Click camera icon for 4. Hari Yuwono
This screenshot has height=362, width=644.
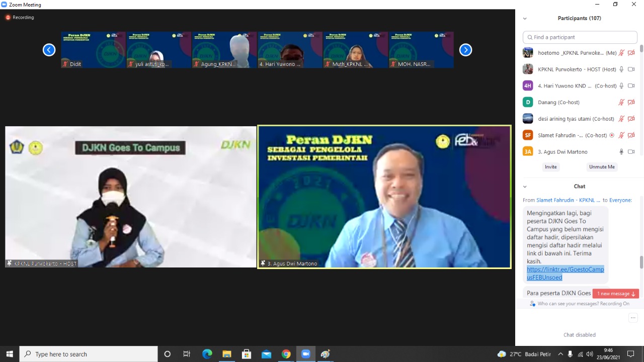point(631,86)
